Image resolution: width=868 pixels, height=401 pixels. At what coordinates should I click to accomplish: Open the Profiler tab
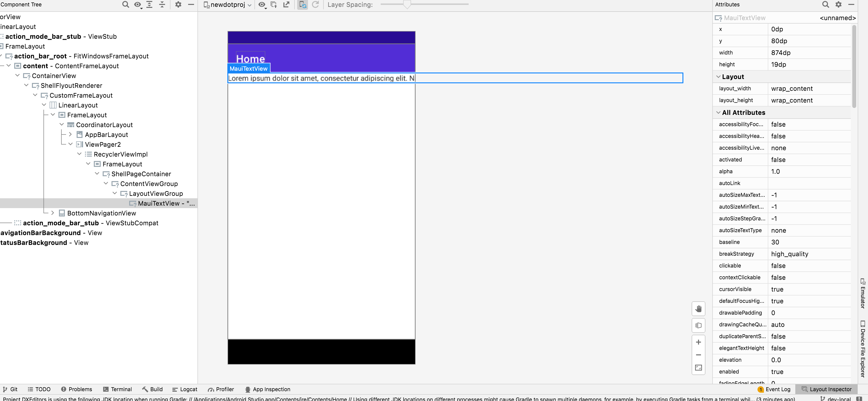221,389
